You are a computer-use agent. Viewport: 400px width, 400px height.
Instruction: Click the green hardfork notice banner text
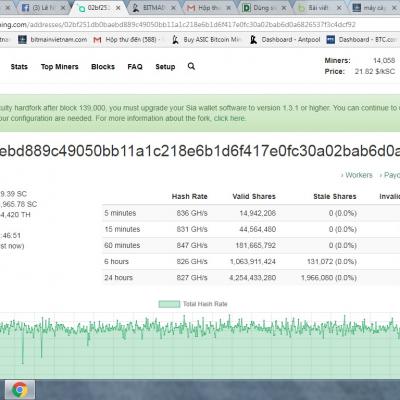click(x=200, y=113)
